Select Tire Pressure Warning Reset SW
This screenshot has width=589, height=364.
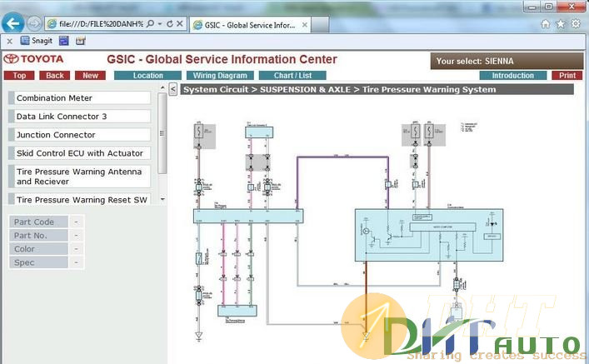click(x=79, y=199)
